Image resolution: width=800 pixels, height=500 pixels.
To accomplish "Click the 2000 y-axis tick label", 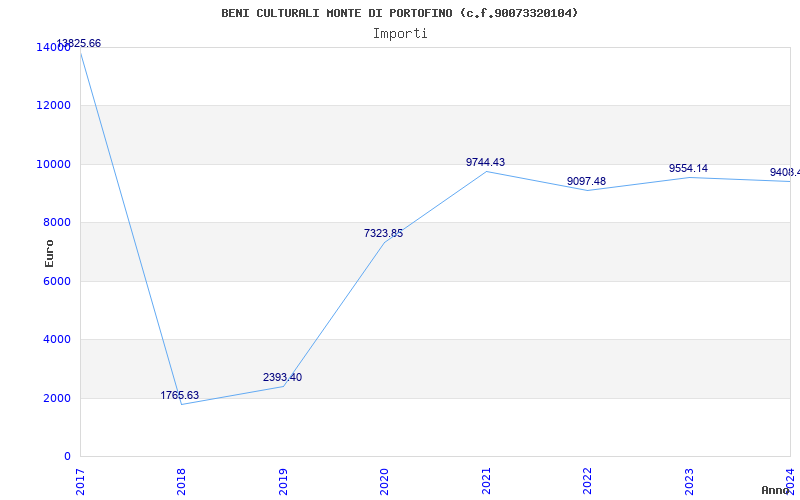I will coord(56,398).
